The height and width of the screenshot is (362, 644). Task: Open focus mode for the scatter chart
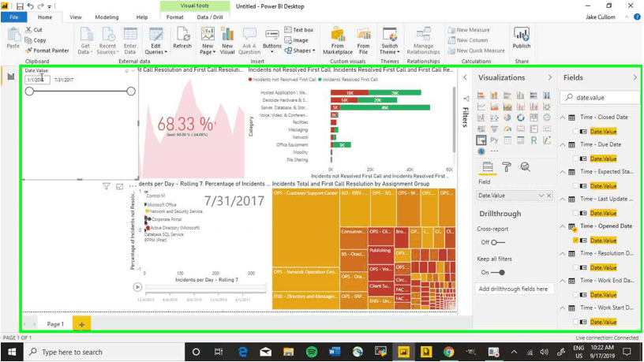[x=119, y=186]
